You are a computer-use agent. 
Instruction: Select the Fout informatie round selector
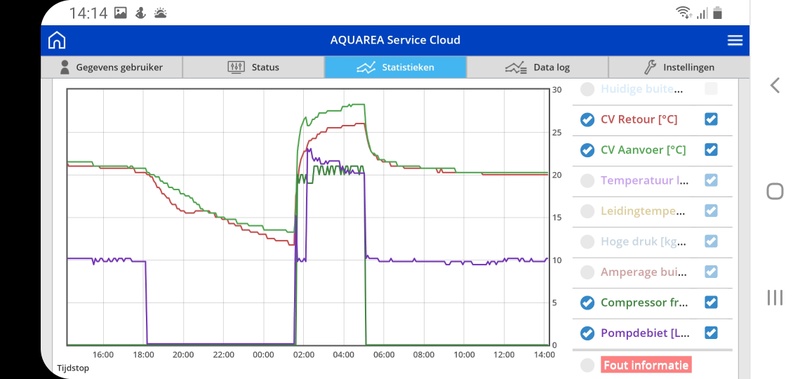(587, 365)
